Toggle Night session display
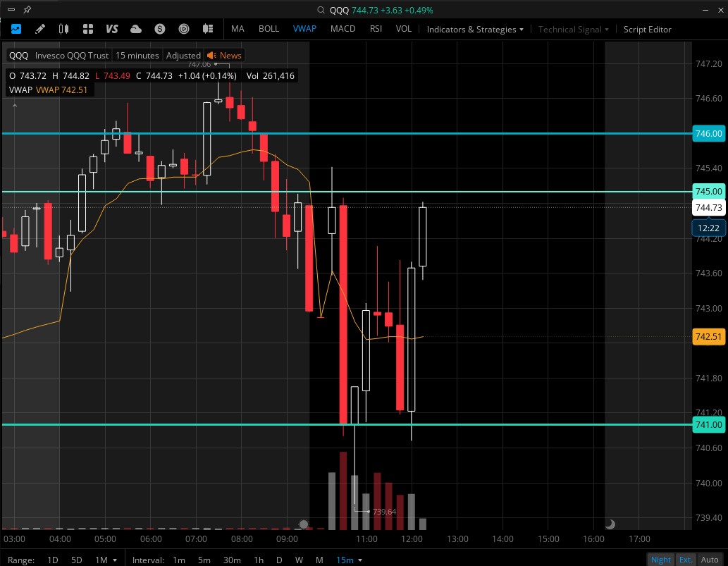This screenshot has height=566, width=728. 660,560
